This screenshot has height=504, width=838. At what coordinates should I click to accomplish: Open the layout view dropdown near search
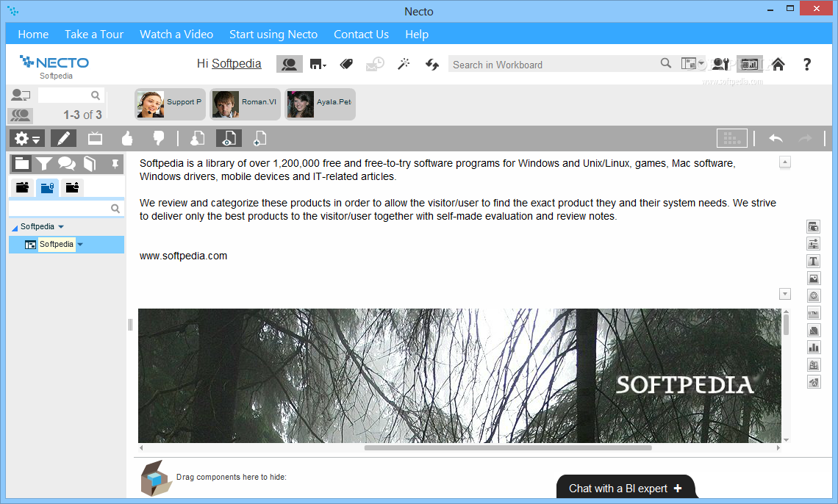[x=692, y=63]
